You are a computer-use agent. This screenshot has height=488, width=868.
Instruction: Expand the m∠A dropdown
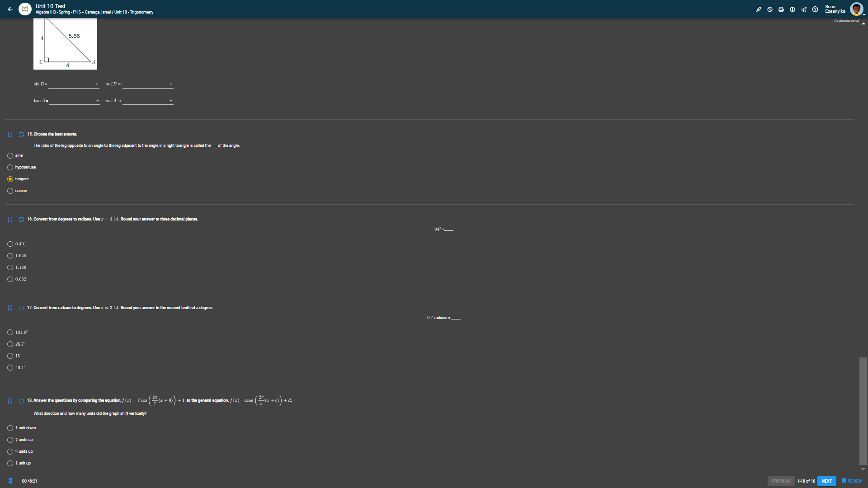click(148, 101)
